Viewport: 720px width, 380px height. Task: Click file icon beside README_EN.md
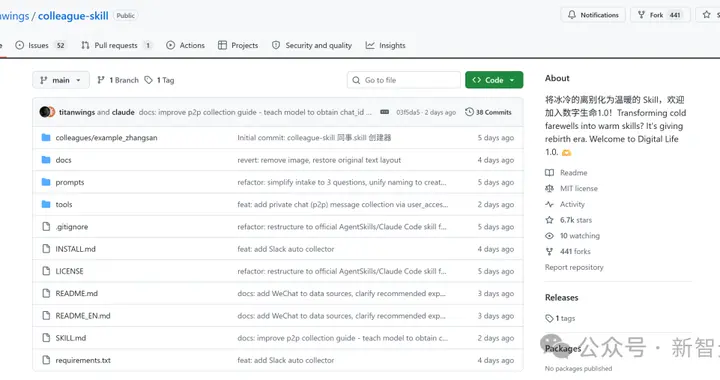click(x=46, y=315)
